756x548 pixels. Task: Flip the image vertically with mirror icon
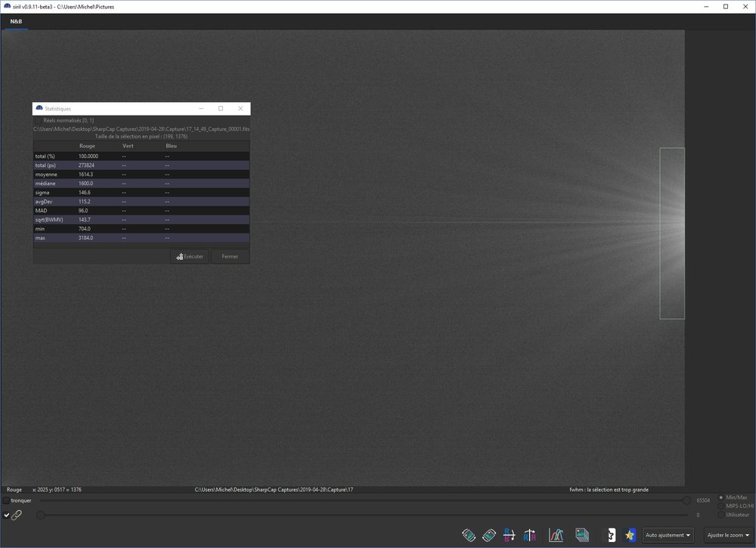point(509,535)
